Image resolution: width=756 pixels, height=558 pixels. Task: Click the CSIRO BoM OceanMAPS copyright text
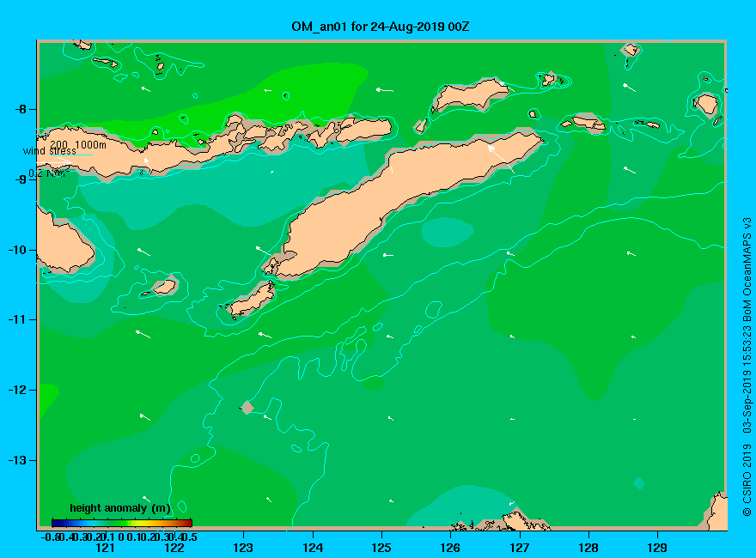tap(747, 367)
